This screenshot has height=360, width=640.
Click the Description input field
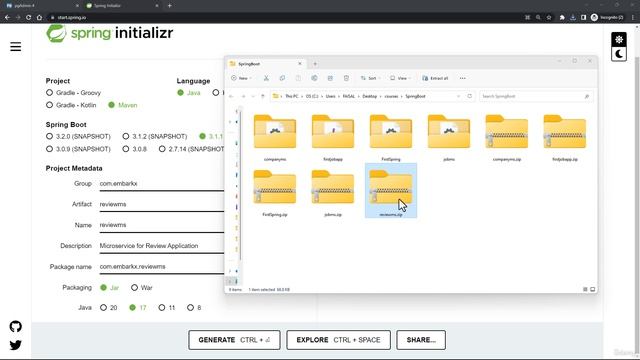(x=162, y=246)
